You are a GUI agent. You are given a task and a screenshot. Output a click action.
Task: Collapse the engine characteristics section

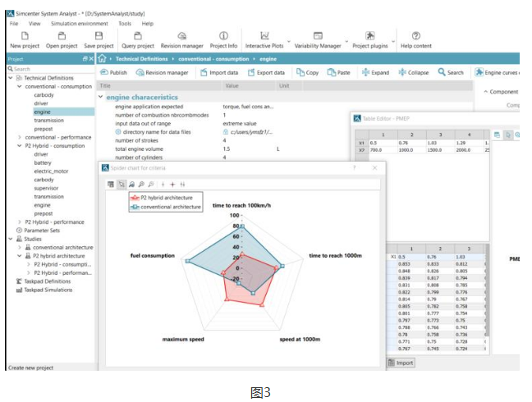click(100, 97)
